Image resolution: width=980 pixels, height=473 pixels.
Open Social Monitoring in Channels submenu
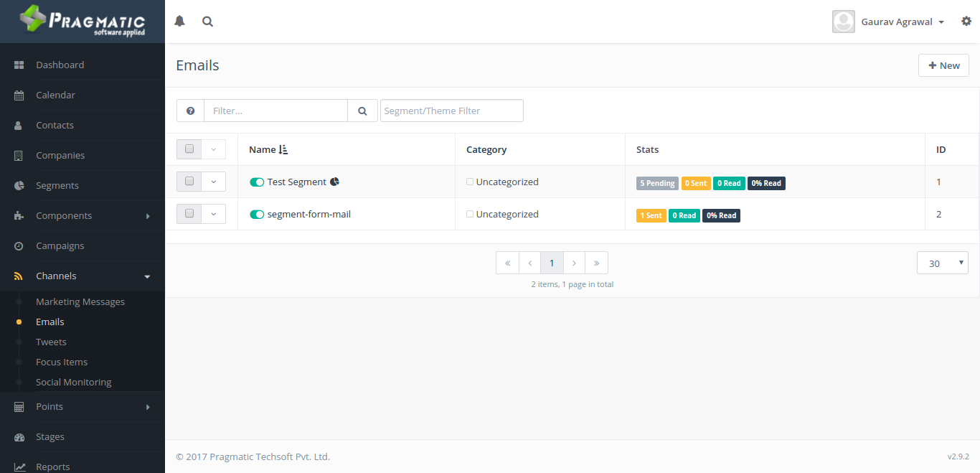point(74,382)
